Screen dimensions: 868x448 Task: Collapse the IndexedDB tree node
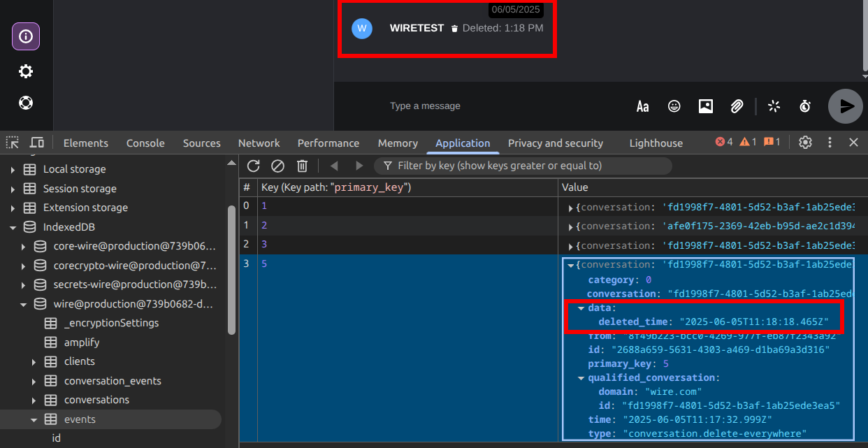[13, 227]
